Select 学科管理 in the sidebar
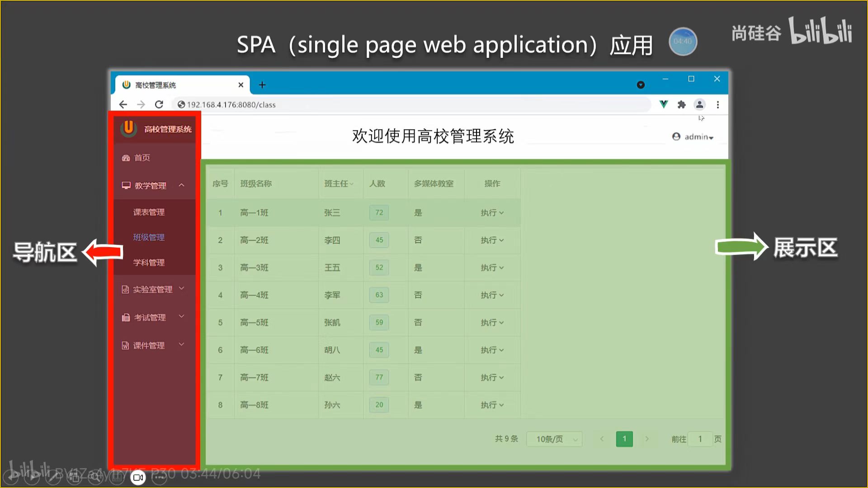 tap(149, 263)
